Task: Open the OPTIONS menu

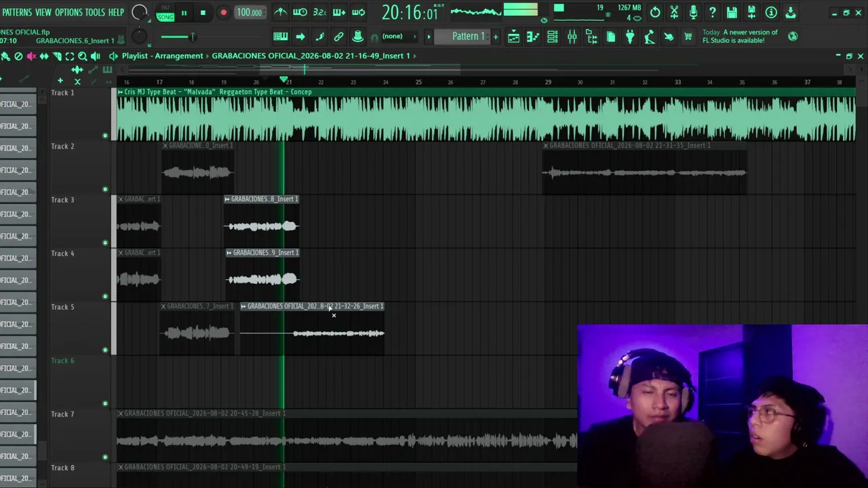Action: point(68,12)
